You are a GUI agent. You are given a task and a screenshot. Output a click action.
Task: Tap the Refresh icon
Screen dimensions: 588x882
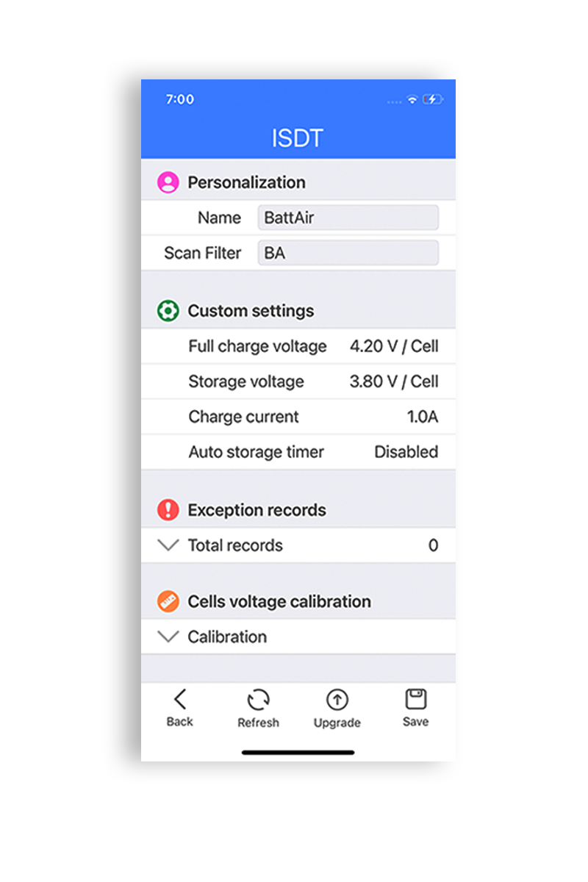pos(258,700)
